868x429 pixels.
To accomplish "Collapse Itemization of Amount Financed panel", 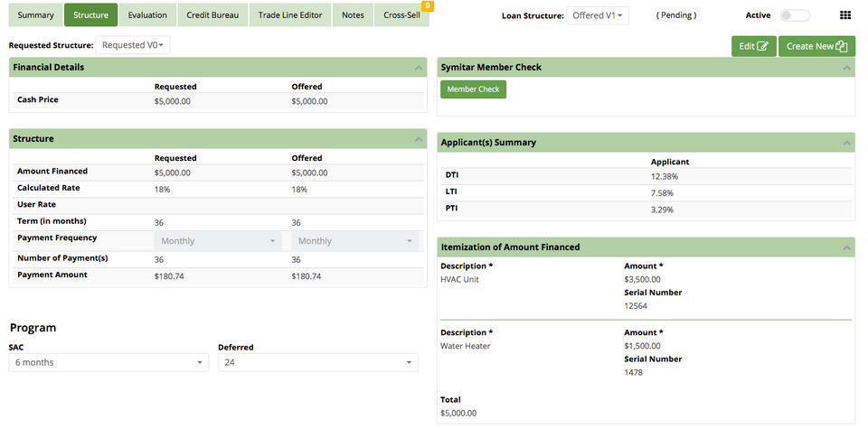I will pos(847,247).
